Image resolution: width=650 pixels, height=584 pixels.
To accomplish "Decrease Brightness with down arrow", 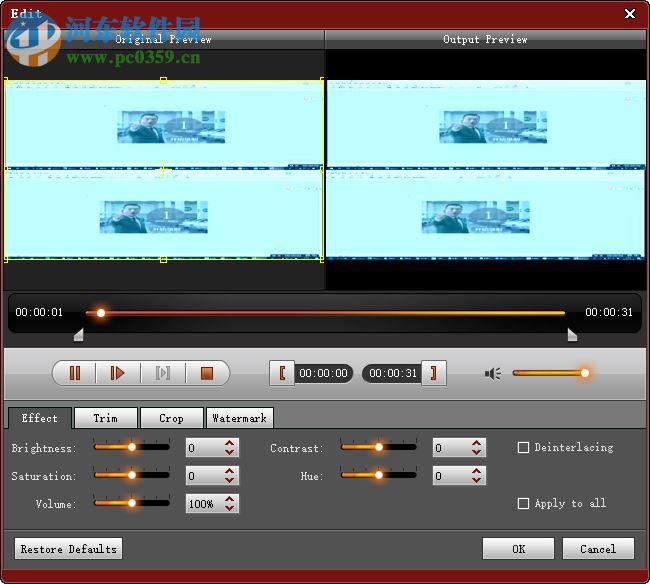I will click(x=230, y=452).
